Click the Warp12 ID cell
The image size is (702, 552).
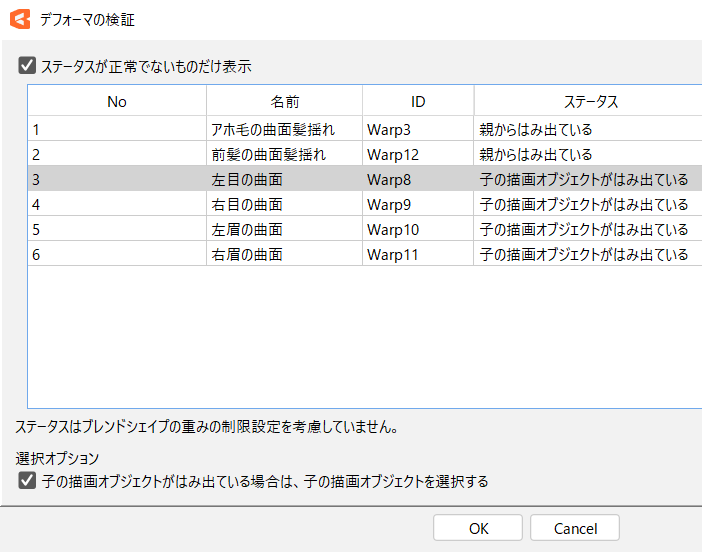393,154
